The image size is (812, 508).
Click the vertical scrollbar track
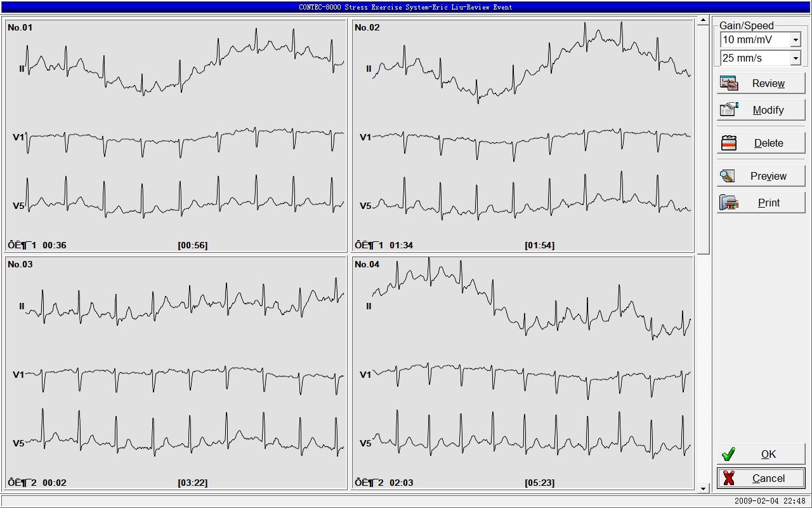702,368
